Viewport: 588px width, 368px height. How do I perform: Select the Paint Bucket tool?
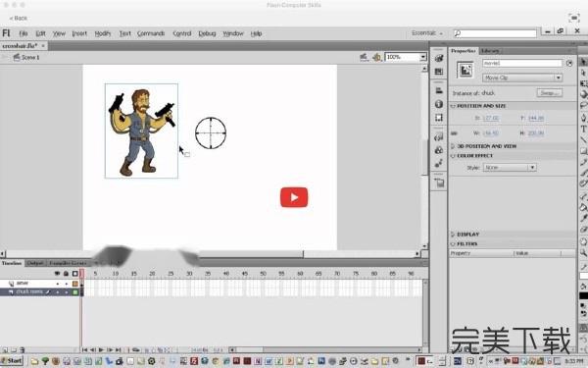(x=584, y=207)
